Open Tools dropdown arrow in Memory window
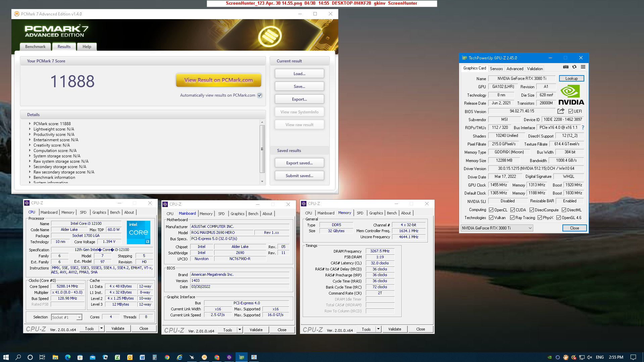 [378, 329]
